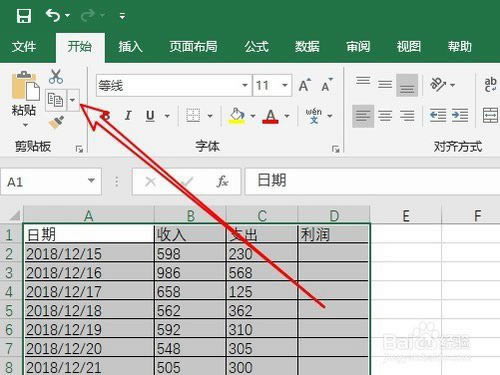Open the Font Color dropdown arrow
The width and height of the screenshot is (500, 375).
click(x=287, y=116)
